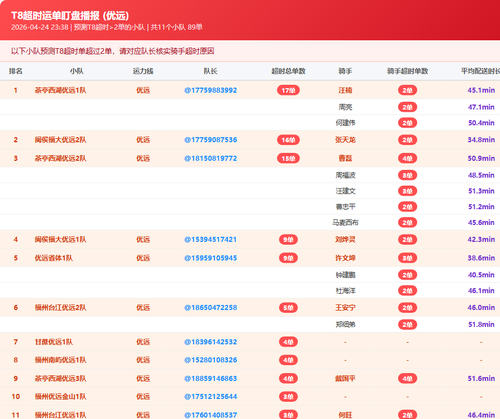Click the 42.3min average delivery time
The height and width of the screenshot is (419, 500).
[x=481, y=239]
